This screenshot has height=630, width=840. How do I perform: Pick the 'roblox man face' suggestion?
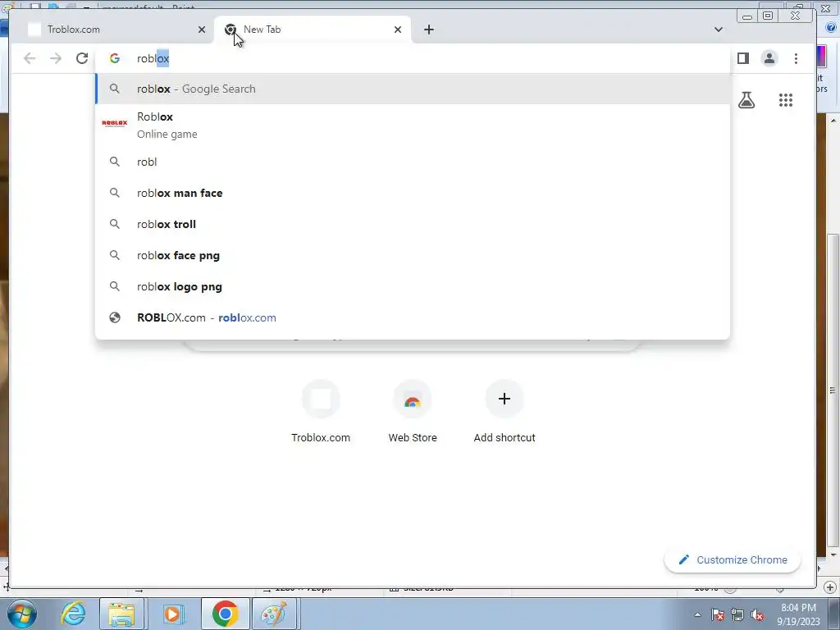413,193
